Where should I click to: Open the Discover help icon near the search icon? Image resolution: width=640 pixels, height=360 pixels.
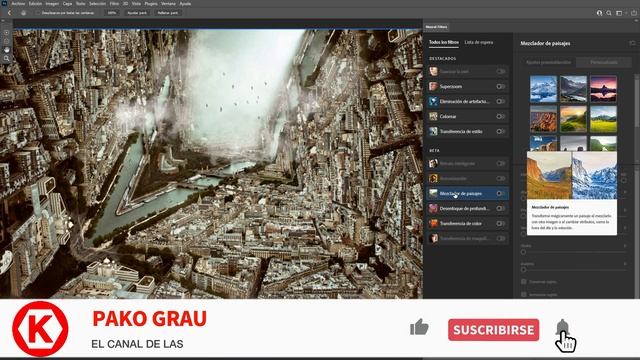coord(599,13)
